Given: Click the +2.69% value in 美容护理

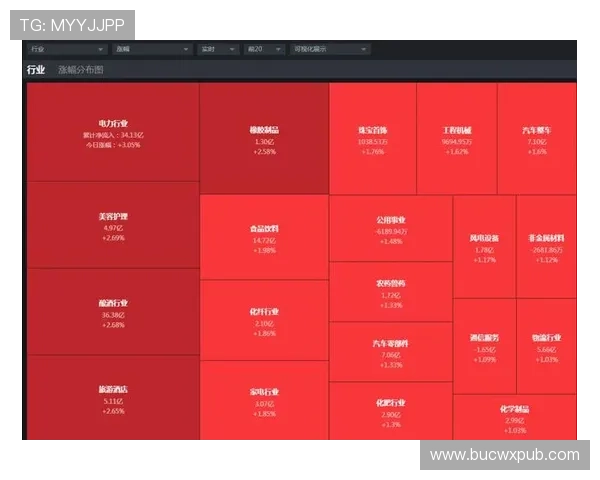Looking at the screenshot, I should point(113,238).
